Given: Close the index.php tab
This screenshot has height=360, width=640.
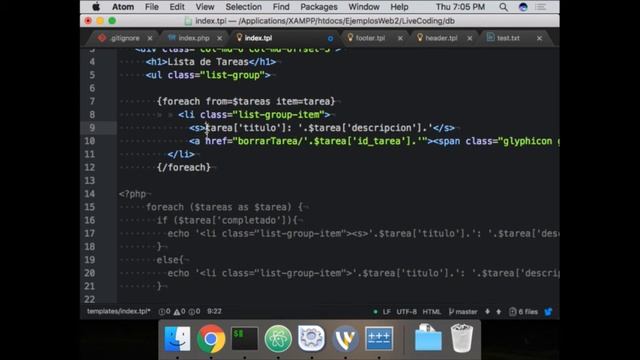Looking at the screenshot, I should point(220,38).
